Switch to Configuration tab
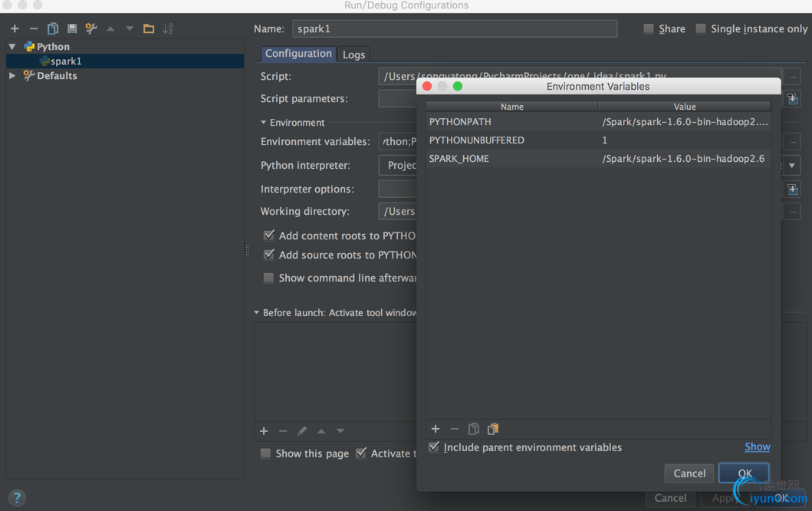The height and width of the screenshot is (511, 812). [298, 54]
